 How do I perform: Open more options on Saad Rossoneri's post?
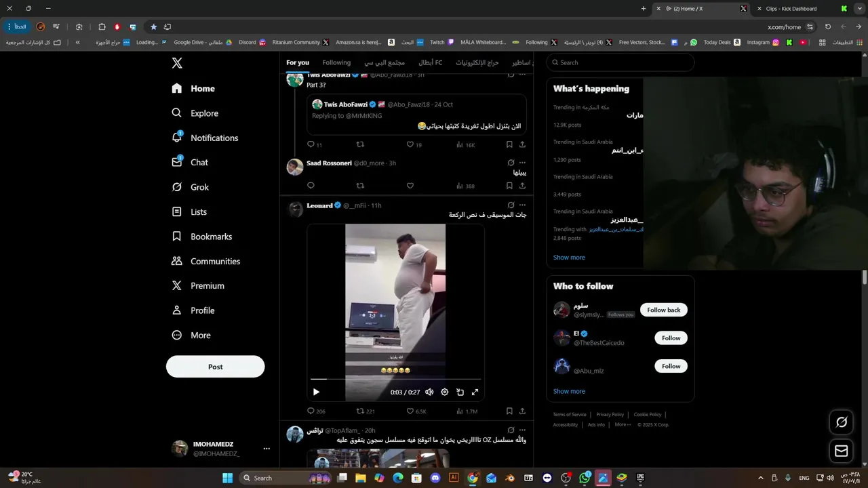(x=522, y=163)
